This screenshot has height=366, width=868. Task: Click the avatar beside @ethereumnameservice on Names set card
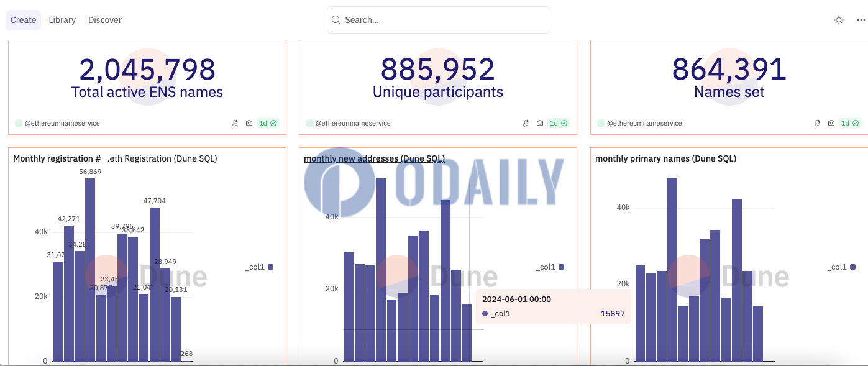[x=601, y=123]
